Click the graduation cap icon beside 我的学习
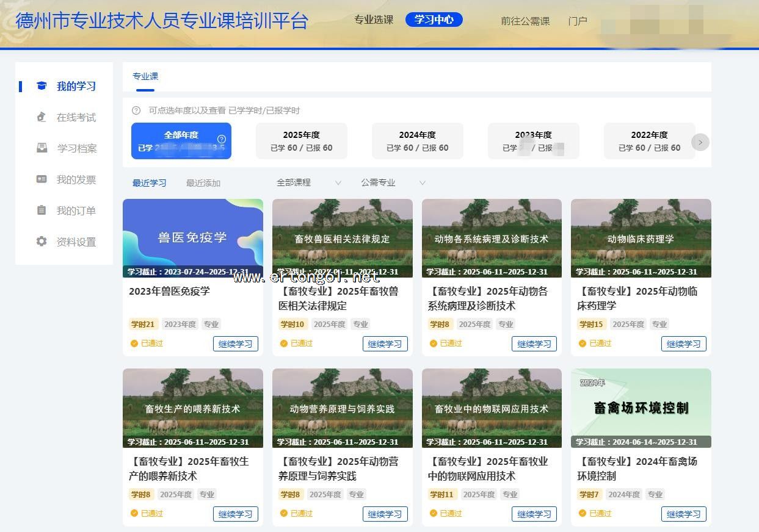759x532 pixels. click(x=42, y=86)
